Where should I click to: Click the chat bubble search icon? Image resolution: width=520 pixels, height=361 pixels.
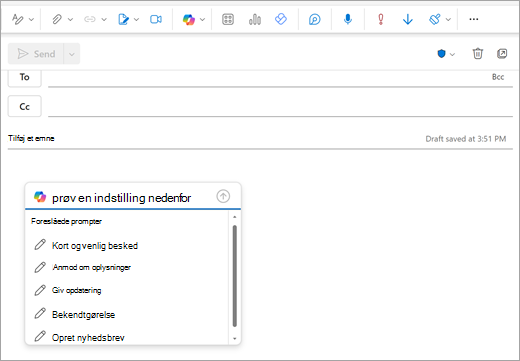coord(314,19)
